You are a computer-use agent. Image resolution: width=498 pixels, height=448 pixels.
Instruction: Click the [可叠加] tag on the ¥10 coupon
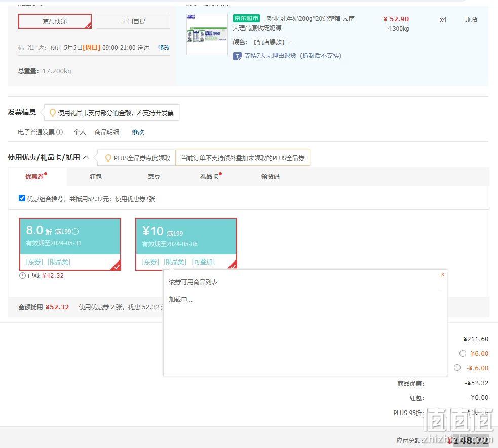tap(203, 262)
